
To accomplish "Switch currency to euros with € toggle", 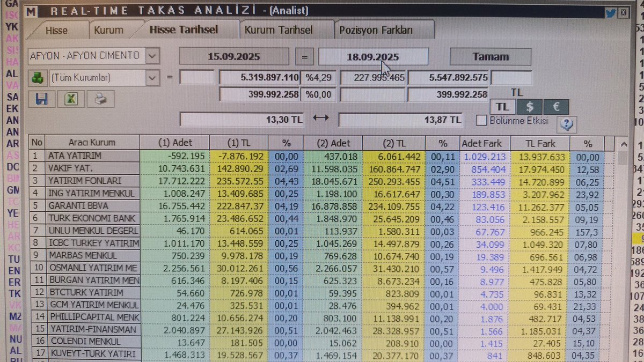I will point(555,106).
